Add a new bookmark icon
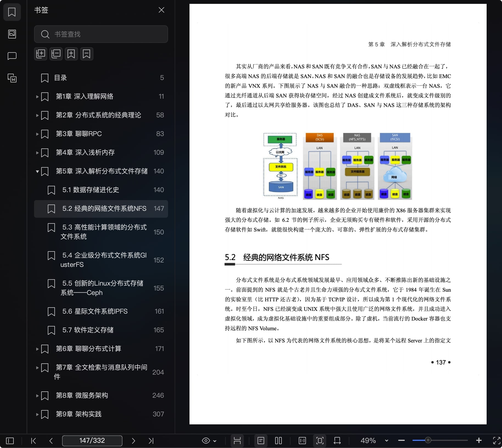Screen dimensions: 502x448 tap(71, 54)
